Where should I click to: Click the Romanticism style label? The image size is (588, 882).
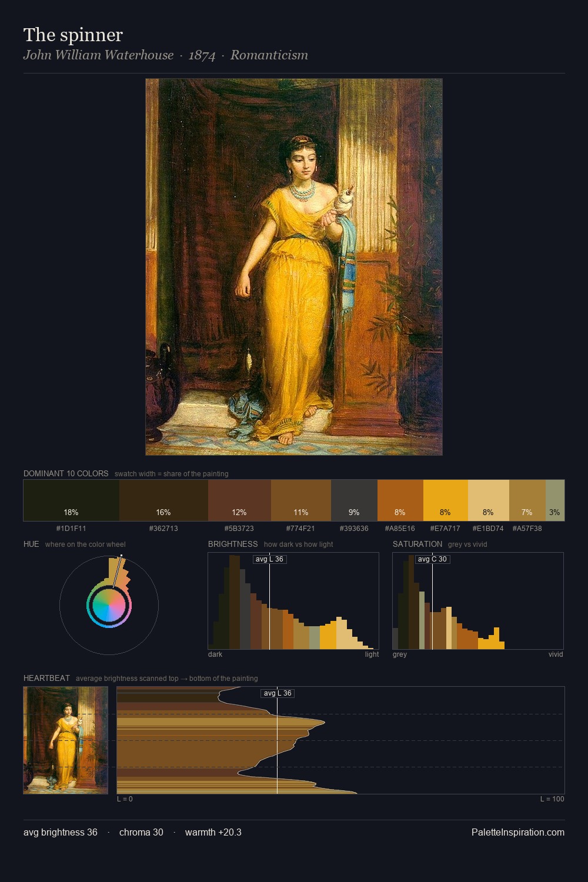coord(269,55)
